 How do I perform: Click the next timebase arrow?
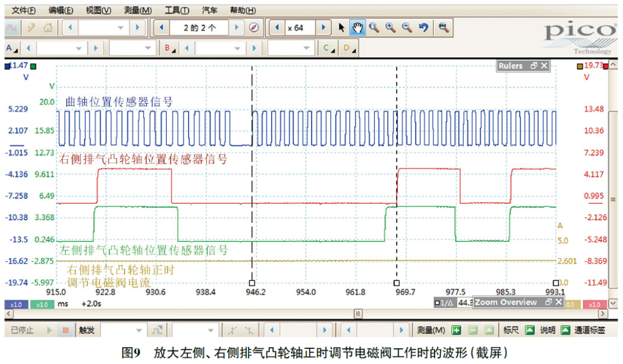137,28
